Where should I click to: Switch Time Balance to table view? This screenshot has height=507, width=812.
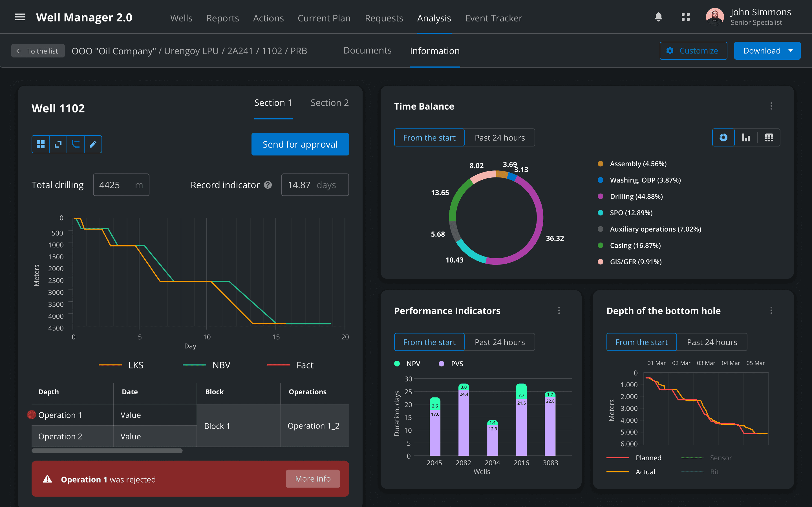point(769,137)
